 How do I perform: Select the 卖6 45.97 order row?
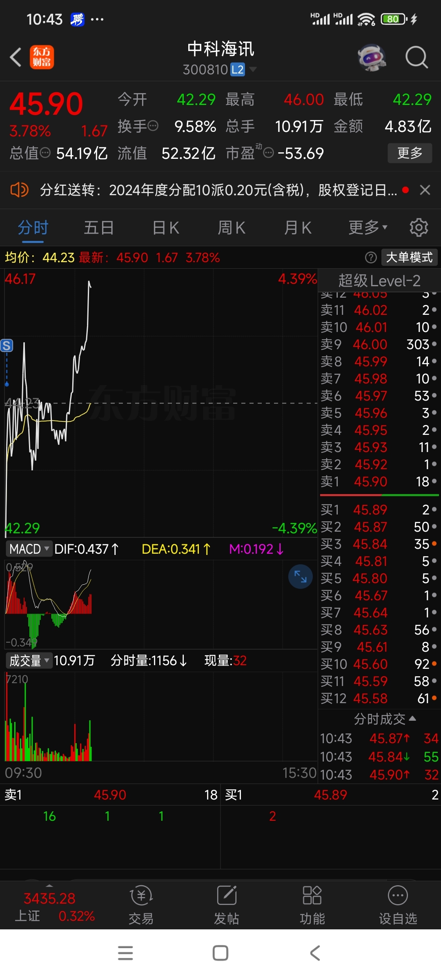379,396
